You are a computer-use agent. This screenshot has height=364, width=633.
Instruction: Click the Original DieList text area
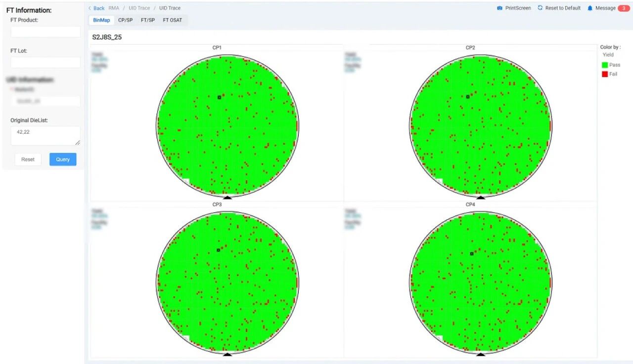pos(45,136)
